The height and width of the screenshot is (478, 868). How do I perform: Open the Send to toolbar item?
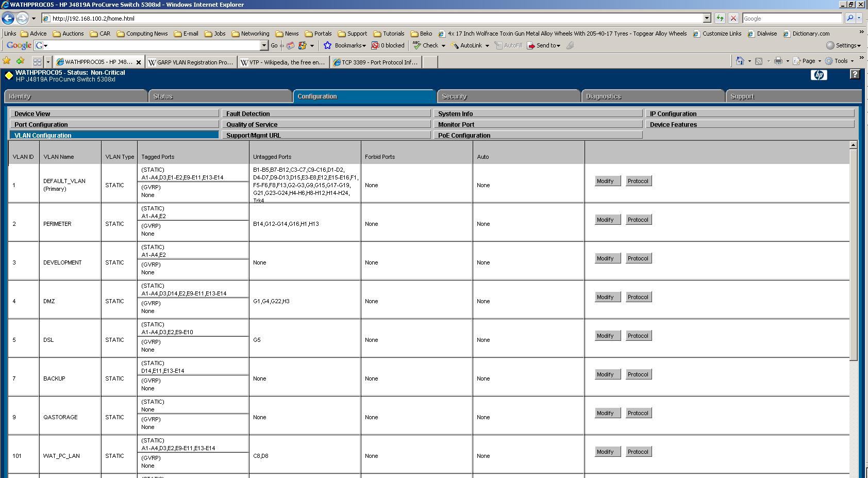(544, 45)
